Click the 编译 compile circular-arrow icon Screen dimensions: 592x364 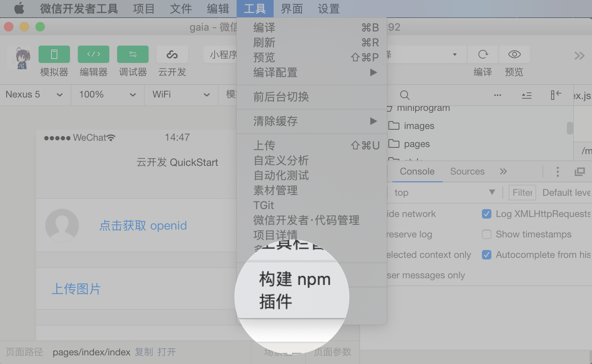(483, 54)
